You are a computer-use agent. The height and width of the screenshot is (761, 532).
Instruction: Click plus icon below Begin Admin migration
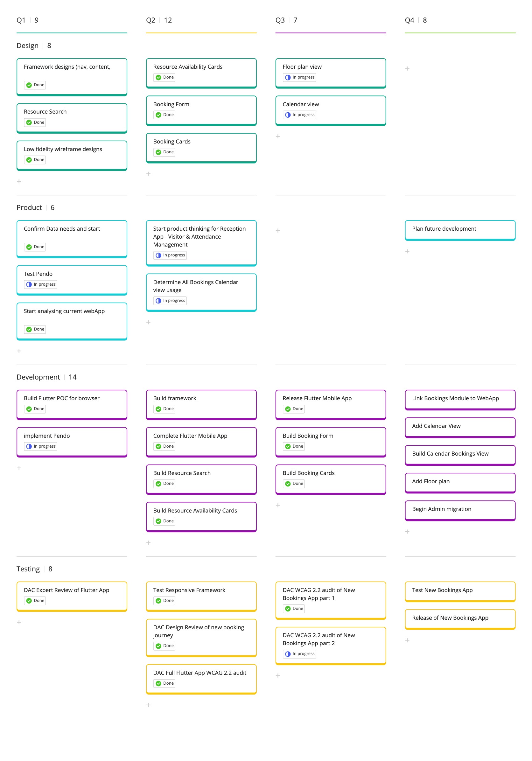(x=407, y=532)
